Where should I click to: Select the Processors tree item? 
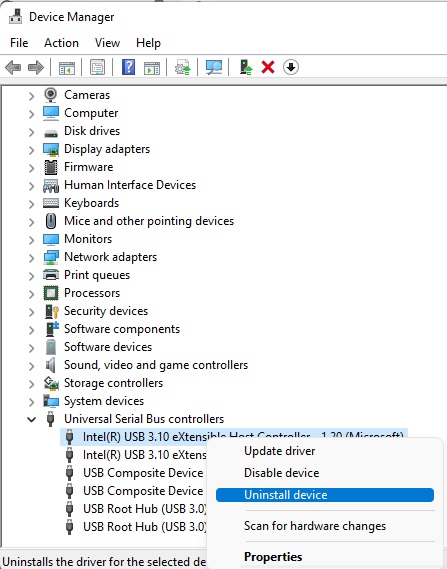pos(92,293)
